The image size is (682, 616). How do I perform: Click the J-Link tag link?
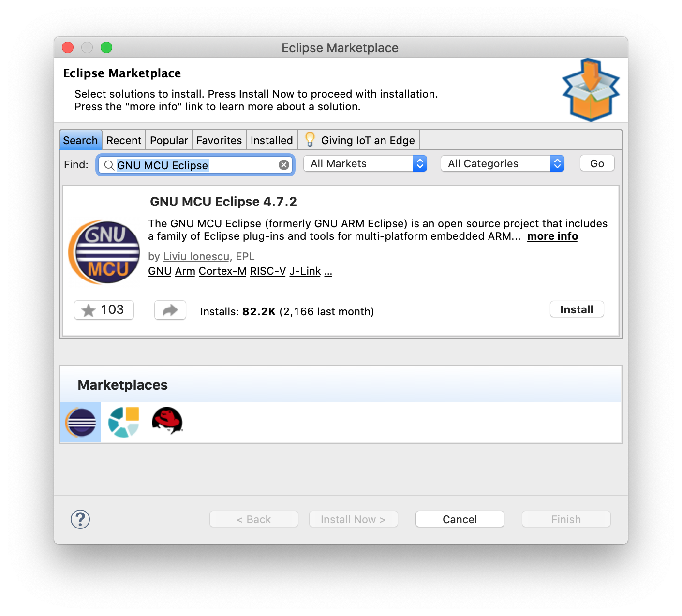click(x=305, y=271)
